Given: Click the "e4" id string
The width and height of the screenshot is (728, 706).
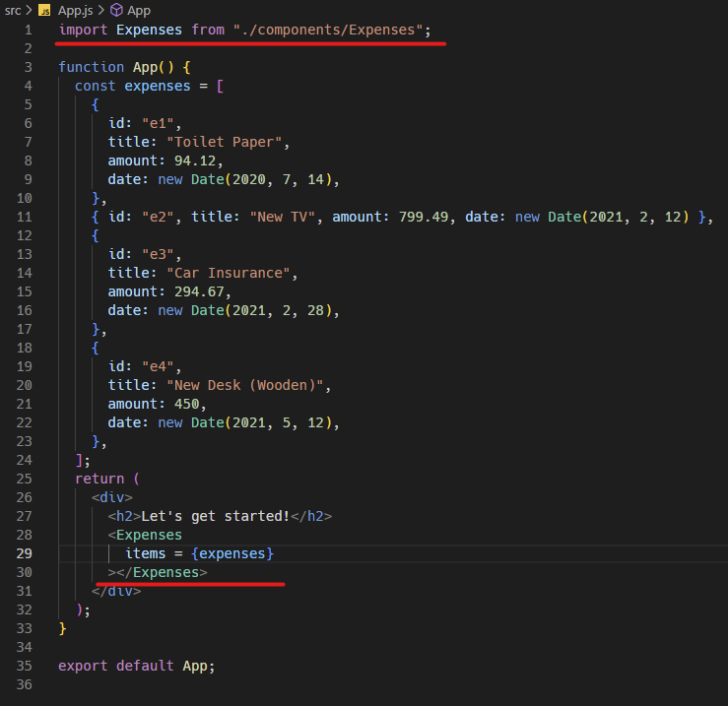Looking at the screenshot, I should tap(158, 366).
